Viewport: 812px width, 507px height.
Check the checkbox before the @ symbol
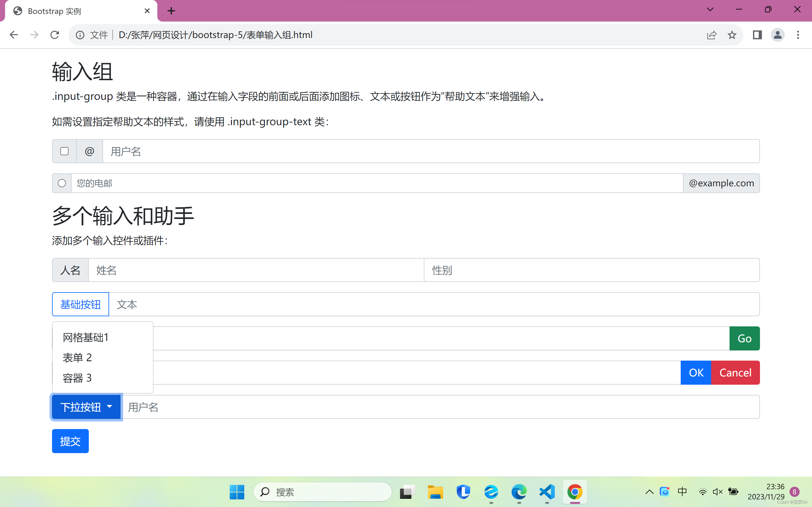[64, 151]
